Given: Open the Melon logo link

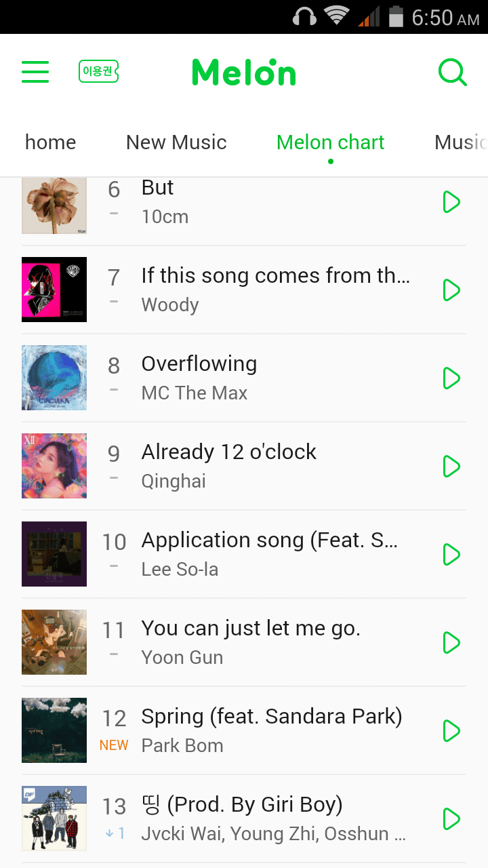Looking at the screenshot, I should click(244, 72).
